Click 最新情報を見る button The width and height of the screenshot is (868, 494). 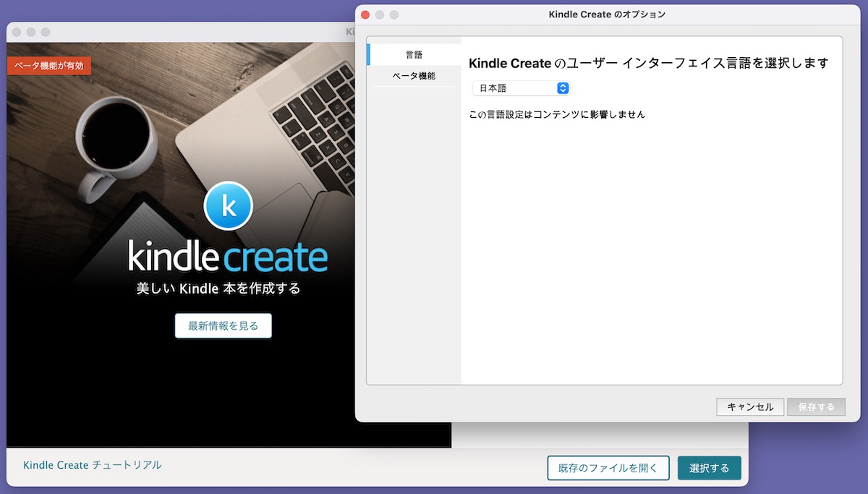(223, 326)
